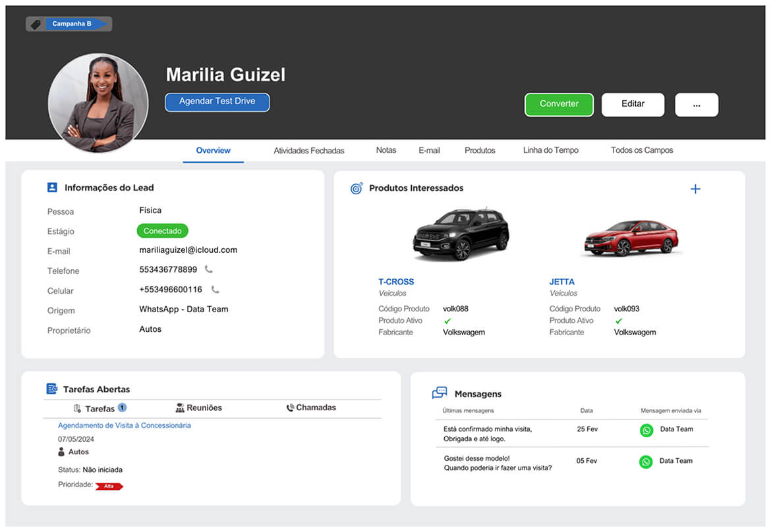Click the Tarefas clipboard icon
The height and width of the screenshot is (532, 771).
click(77, 408)
